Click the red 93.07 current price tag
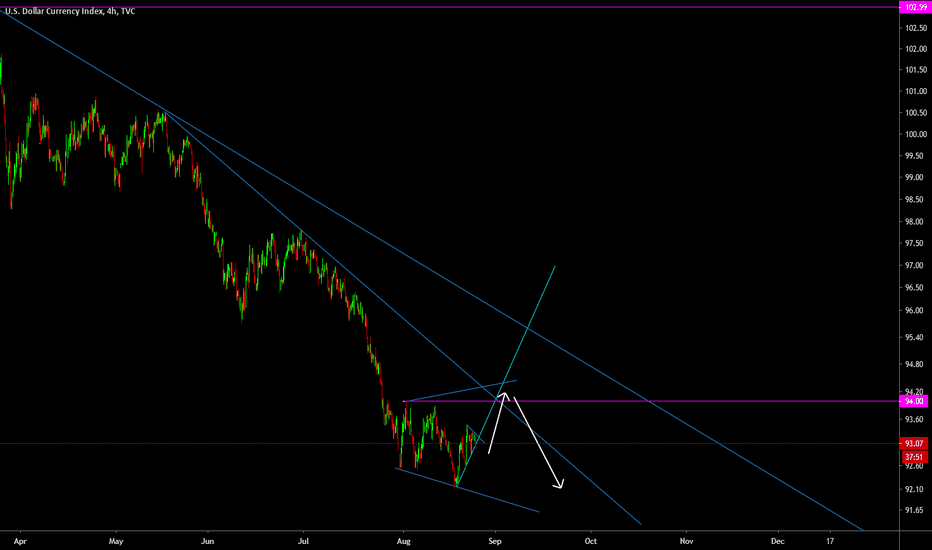 (914, 444)
